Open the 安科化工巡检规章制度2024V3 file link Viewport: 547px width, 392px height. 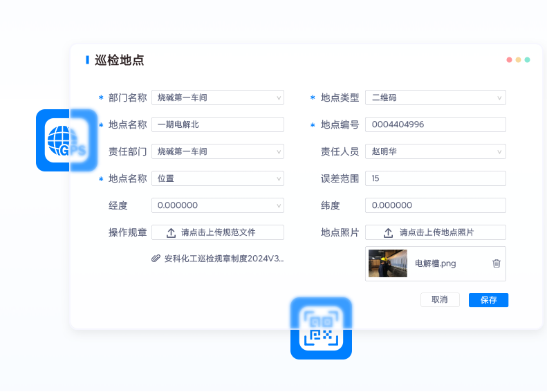[x=223, y=259]
